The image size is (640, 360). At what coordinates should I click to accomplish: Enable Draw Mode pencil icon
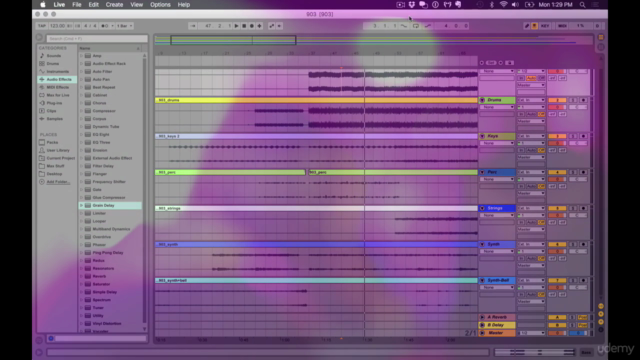(x=527, y=26)
